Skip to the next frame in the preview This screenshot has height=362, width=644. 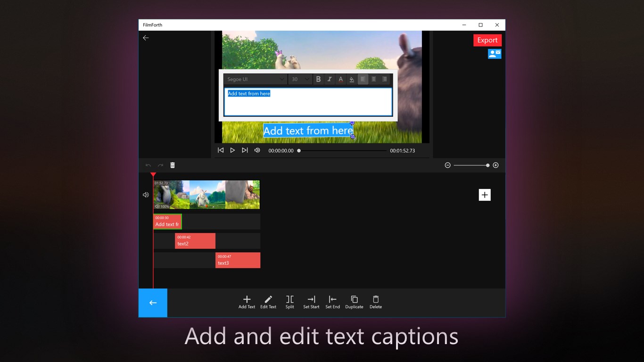(245, 150)
